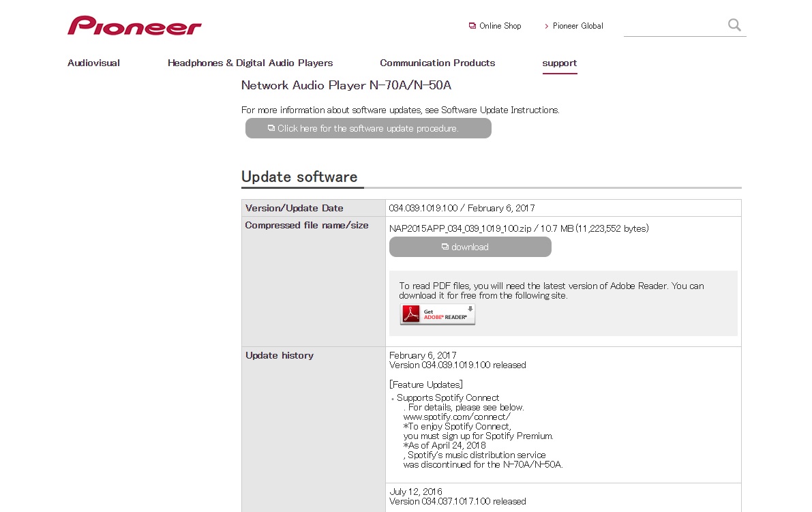Screen dimensions: 812x512
Task: Open Headphones & Digital Audio Players menu
Action: 250,63
